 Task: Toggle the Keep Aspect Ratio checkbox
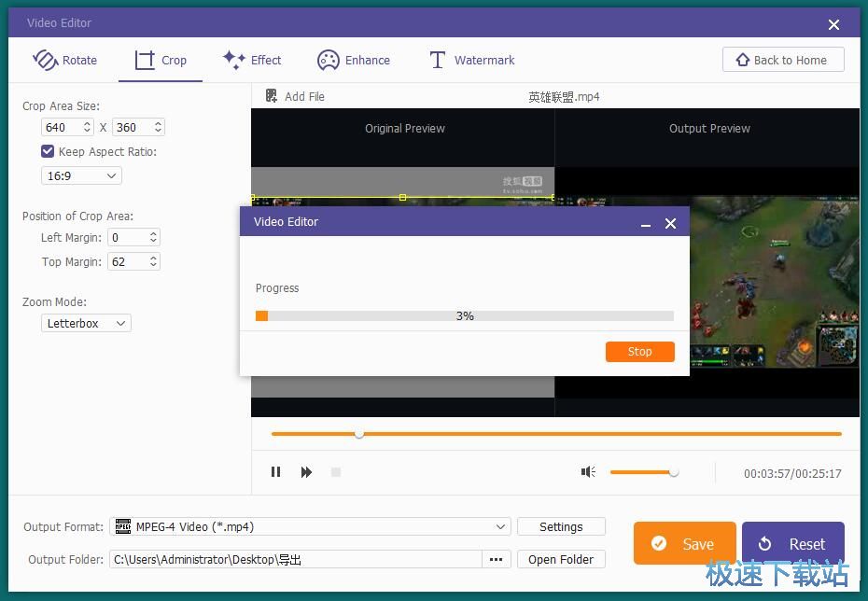pyautogui.click(x=48, y=151)
